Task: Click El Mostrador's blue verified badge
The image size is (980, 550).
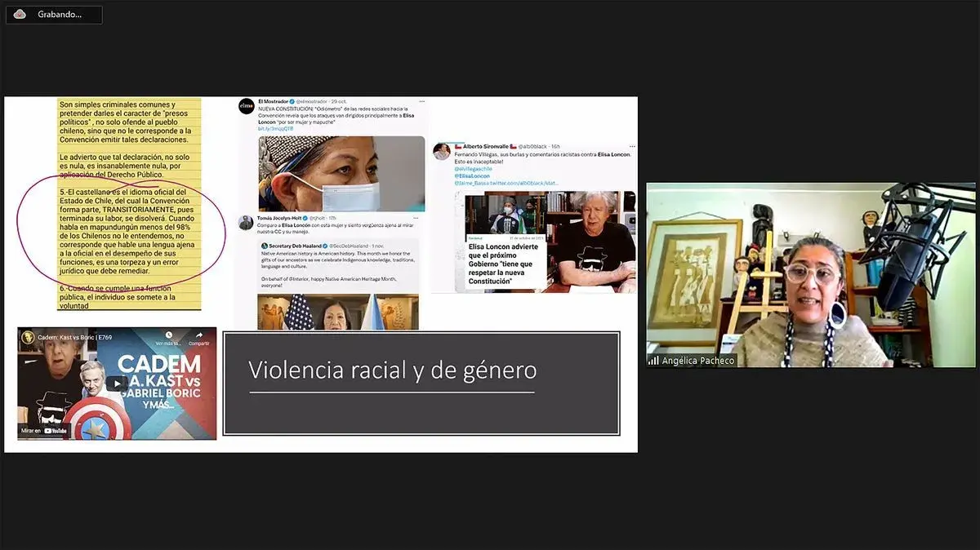Action: point(292,101)
